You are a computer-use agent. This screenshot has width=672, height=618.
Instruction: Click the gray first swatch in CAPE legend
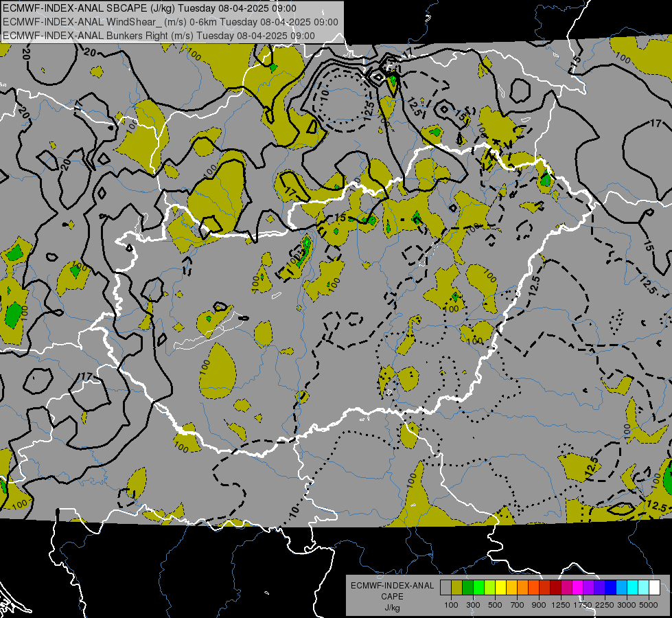click(445, 588)
